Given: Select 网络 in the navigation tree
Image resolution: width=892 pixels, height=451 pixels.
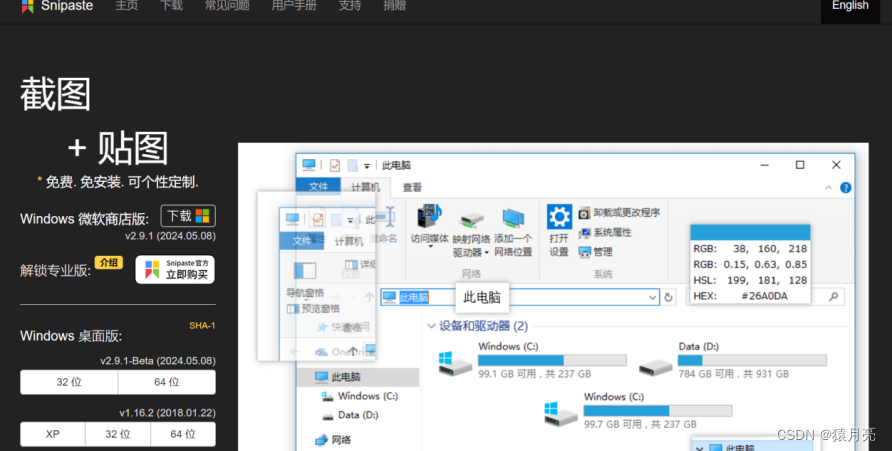Looking at the screenshot, I should tap(341, 440).
